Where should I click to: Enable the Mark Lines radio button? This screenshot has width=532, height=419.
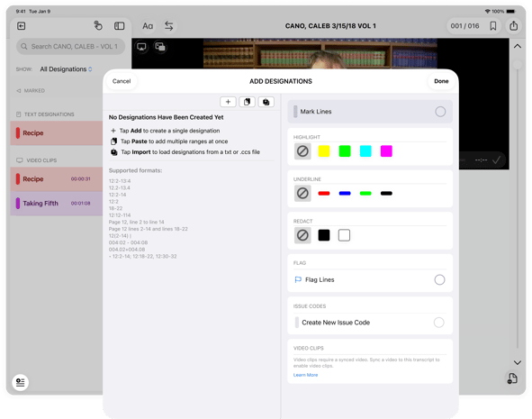[x=440, y=112]
